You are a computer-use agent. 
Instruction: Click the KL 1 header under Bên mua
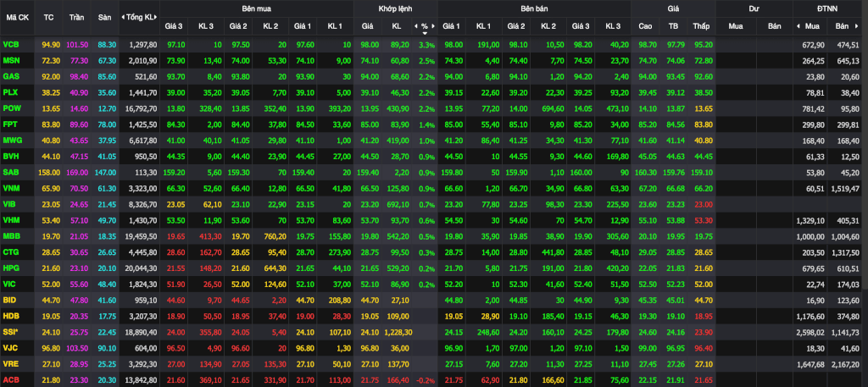click(x=335, y=26)
